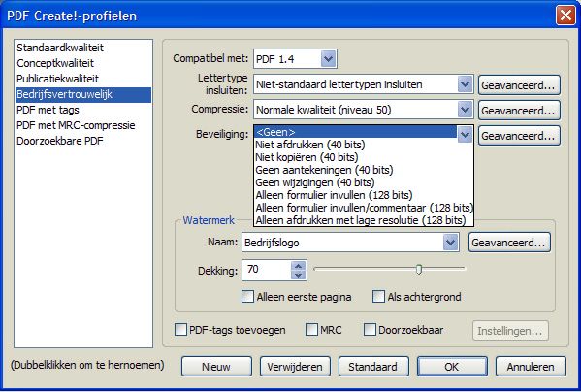Check PDF-tags toevoegen
The image size is (581, 392).
pyautogui.click(x=180, y=329)
